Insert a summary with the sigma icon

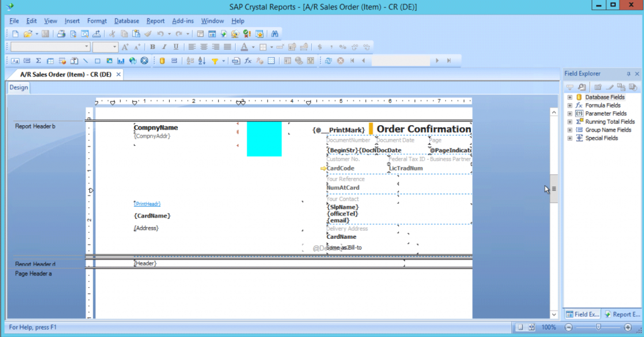coord(38,61)
